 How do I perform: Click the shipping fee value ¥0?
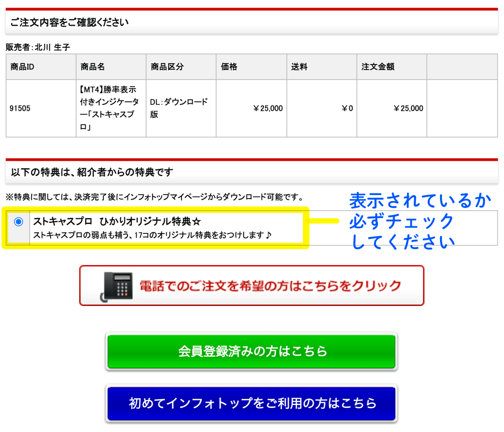point(347,108)
